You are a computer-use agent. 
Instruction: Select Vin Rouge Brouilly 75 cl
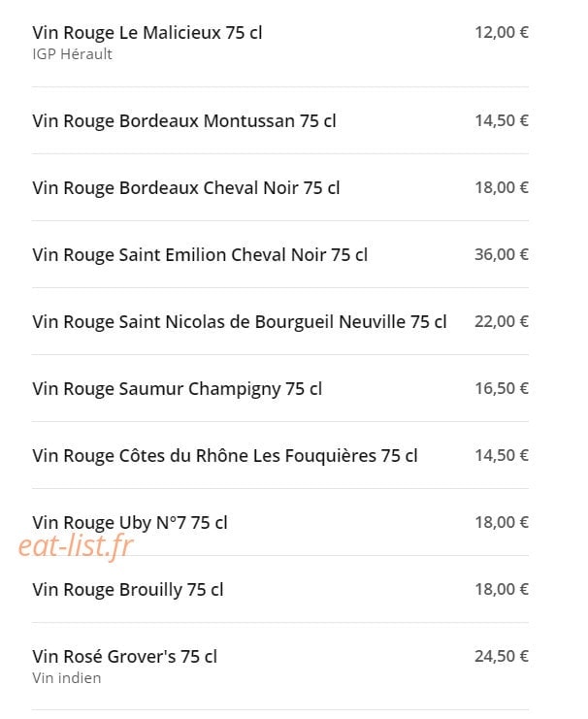click(128, 590)
